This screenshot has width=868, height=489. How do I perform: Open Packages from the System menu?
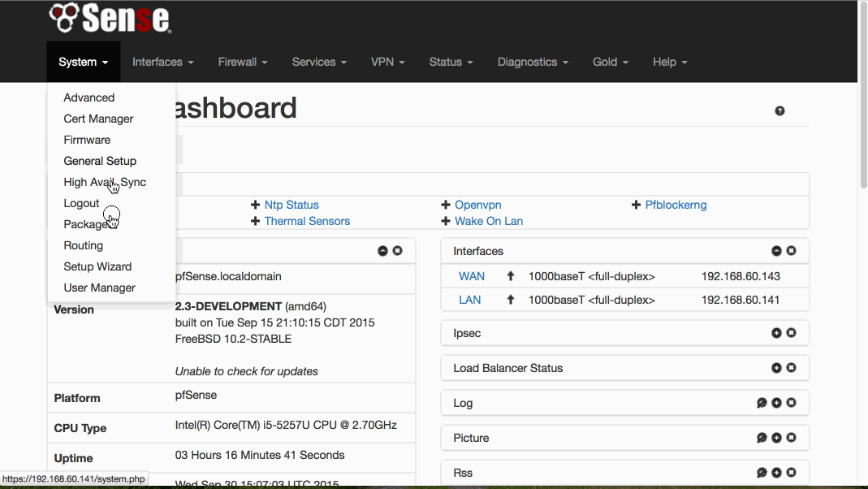88,224
